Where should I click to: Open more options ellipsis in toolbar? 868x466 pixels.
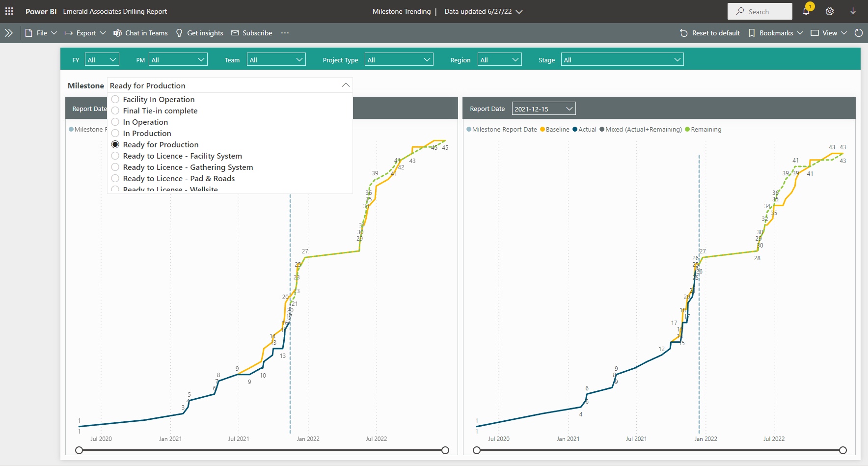285,33
